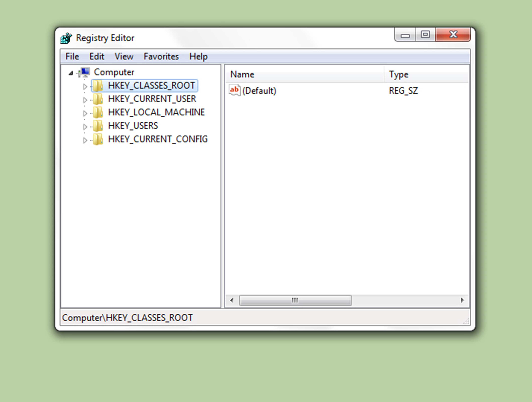Click the HKEY_LOCAL_MACHINE folder icon
The width and height of the screenshot is (532, 402).
point(98,112)
